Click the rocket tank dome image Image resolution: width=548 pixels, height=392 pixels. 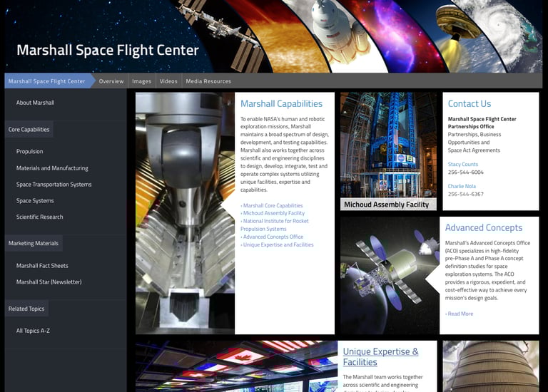[491, 366]
